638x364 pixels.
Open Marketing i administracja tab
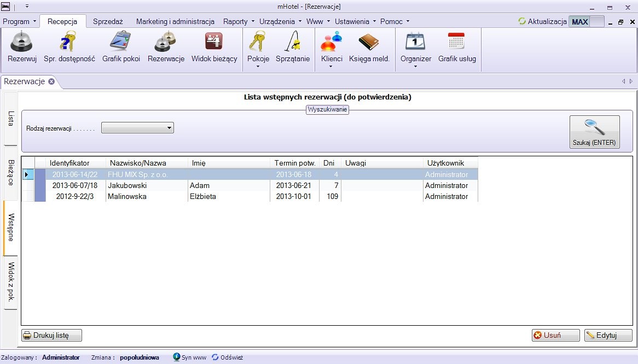[175, 21]
